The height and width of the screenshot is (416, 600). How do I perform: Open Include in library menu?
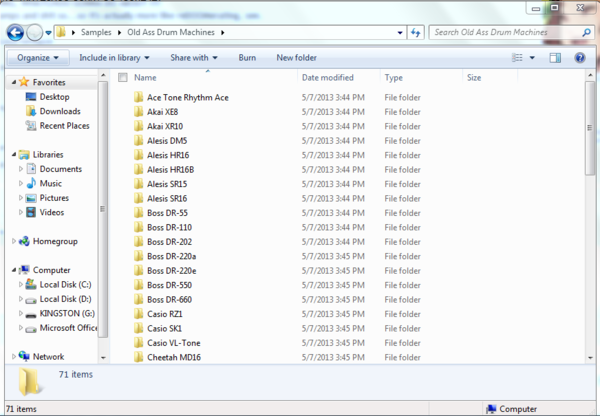click(x=114, y=58)
